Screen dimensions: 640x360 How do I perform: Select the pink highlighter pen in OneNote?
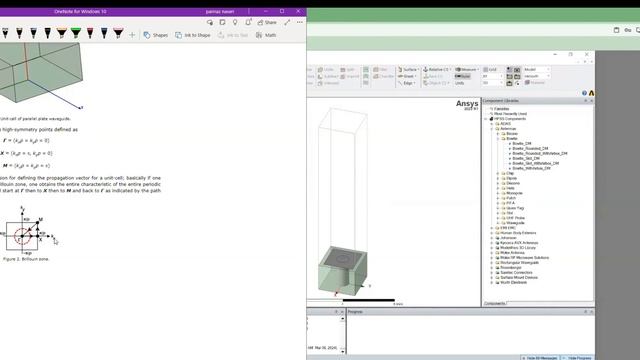118,33
